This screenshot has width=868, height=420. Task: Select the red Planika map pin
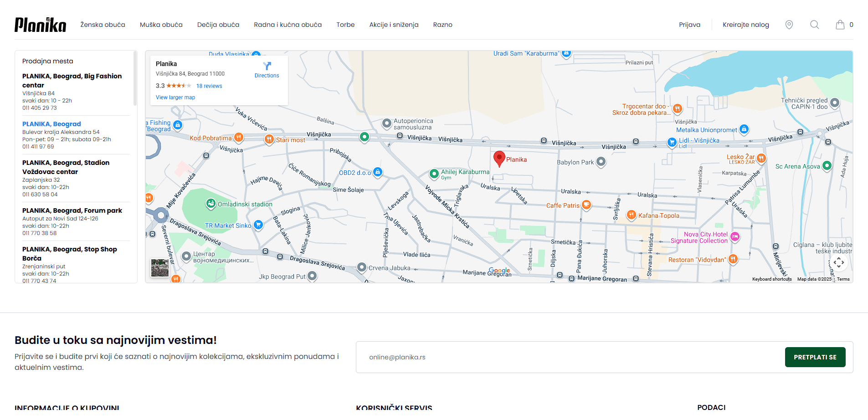pos(499,159)
